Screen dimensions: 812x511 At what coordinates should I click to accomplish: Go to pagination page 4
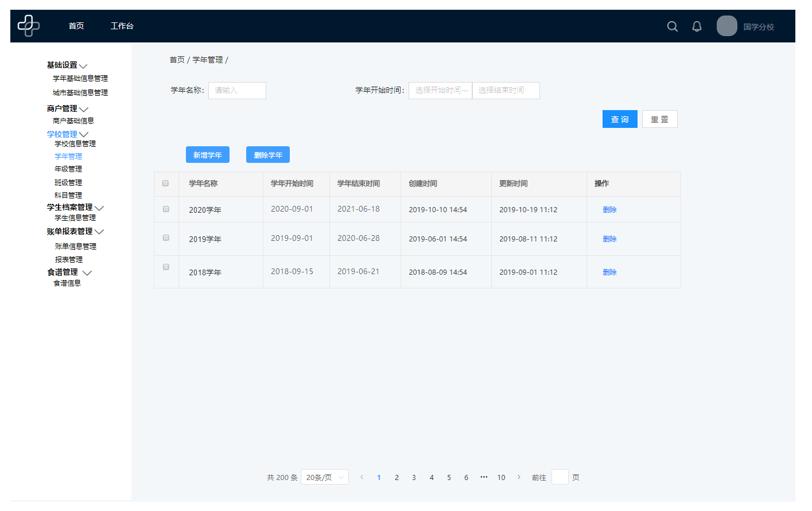point(432,477)
